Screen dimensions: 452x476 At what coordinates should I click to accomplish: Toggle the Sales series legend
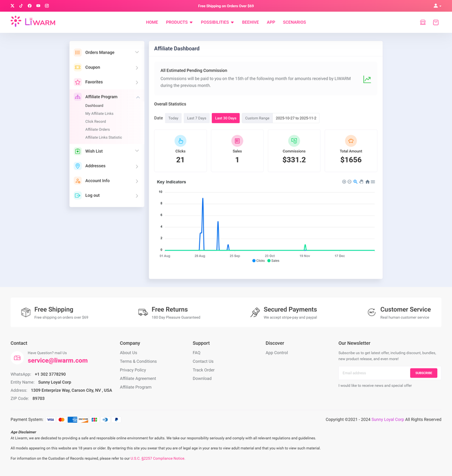click(x=273, y=261)
